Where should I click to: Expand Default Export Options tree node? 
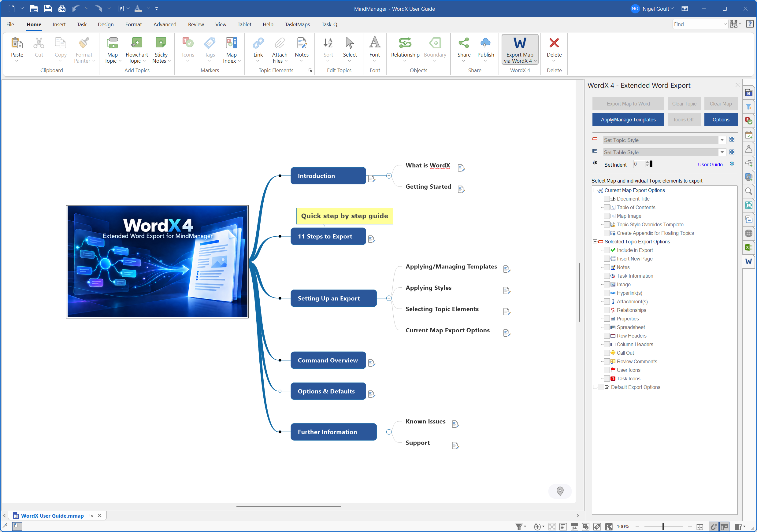tap(595, 387)
